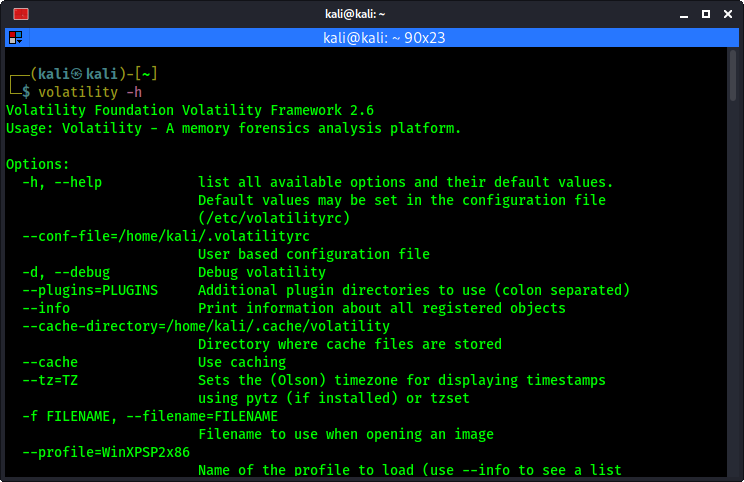Click the '--plugins=PLUGINS' option text

90,290
